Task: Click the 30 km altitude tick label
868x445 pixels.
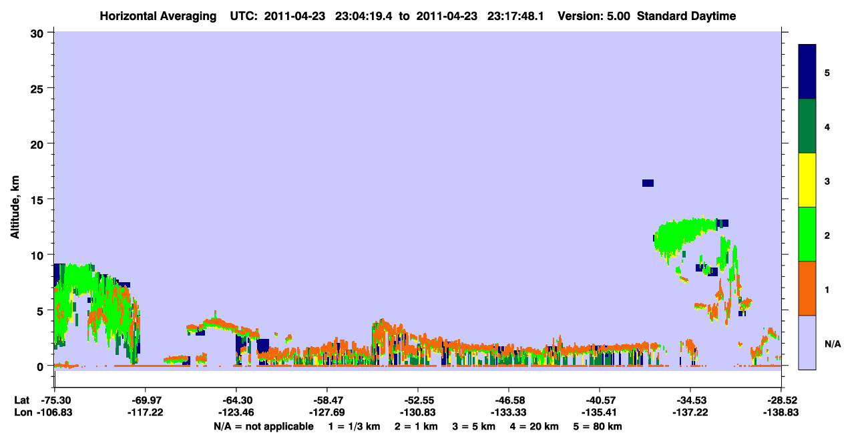Action: point(39,33)
